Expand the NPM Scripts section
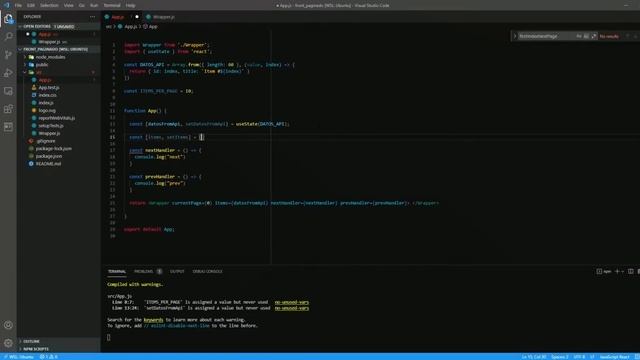 point(36,349)
